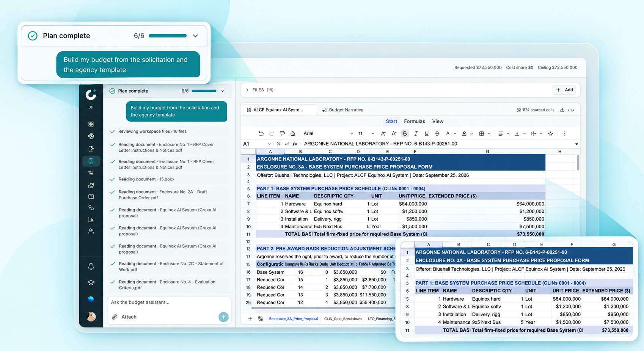
Task: Open the user avatar at the sidebar bottom
Action: (x=91, y=317)
